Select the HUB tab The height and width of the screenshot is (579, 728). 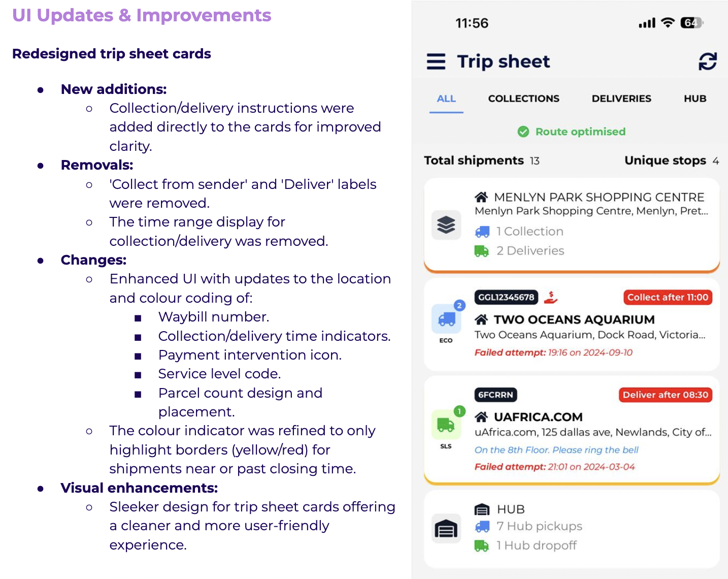coord(695,99)
